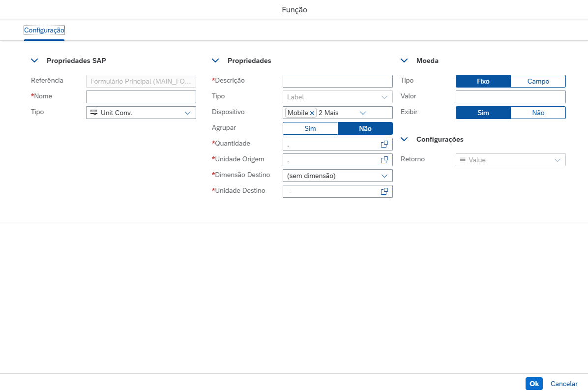Click the Referência field

point(141,81)
